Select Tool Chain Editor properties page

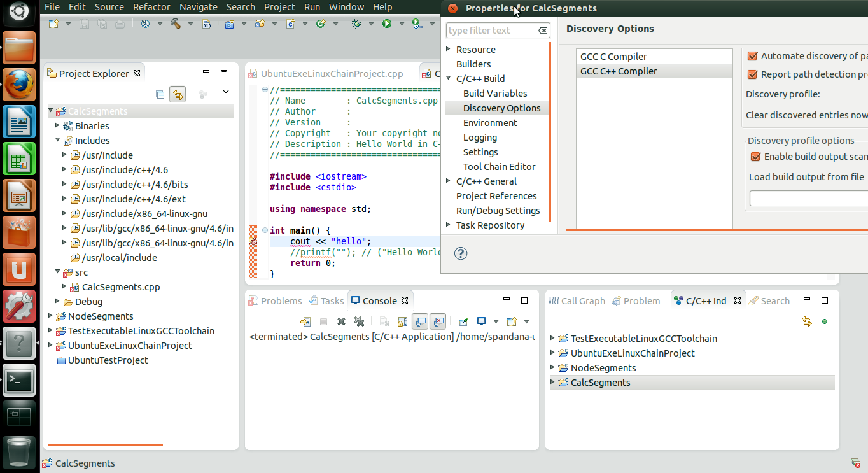(x=499, y=167)
